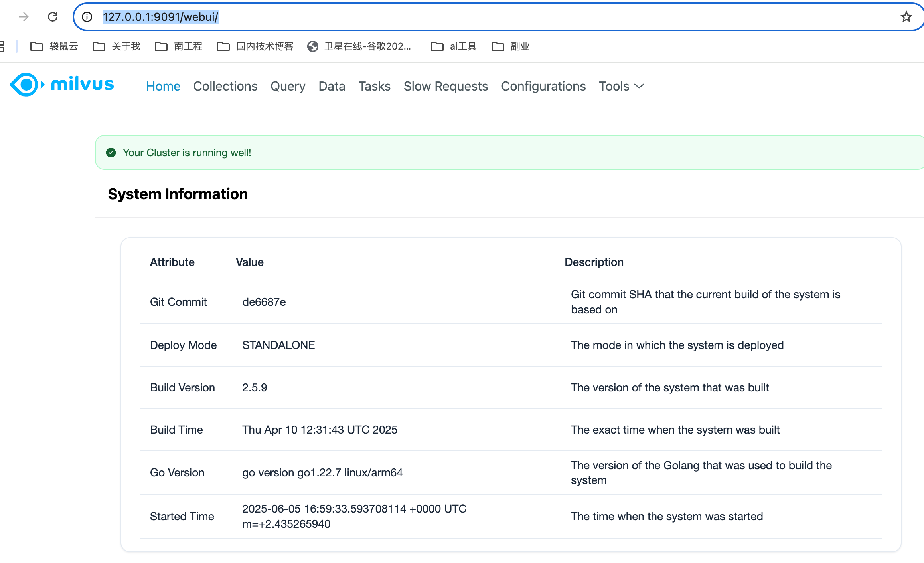Click the Attribute column header
This screenshot has height=563, width=924.
172,262
